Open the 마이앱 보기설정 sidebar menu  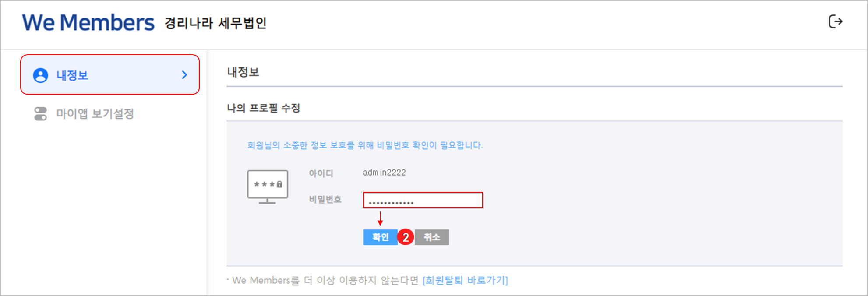95,114
